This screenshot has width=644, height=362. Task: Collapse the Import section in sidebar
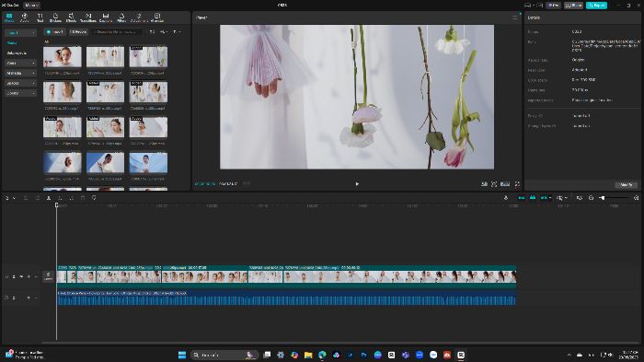click(x=20, y=32)
